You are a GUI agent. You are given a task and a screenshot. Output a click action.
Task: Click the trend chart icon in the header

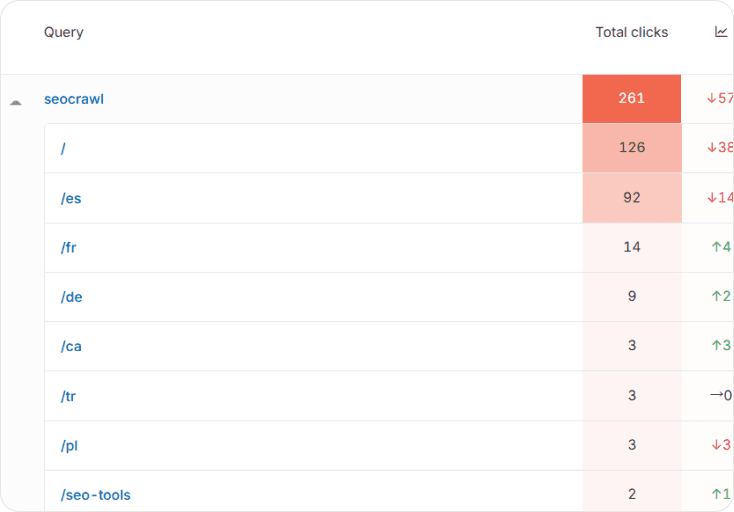[721, 32]
